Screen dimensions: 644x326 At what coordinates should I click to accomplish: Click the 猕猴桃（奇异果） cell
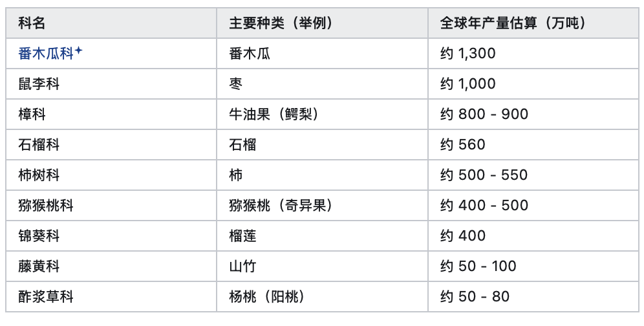[323, 206]
